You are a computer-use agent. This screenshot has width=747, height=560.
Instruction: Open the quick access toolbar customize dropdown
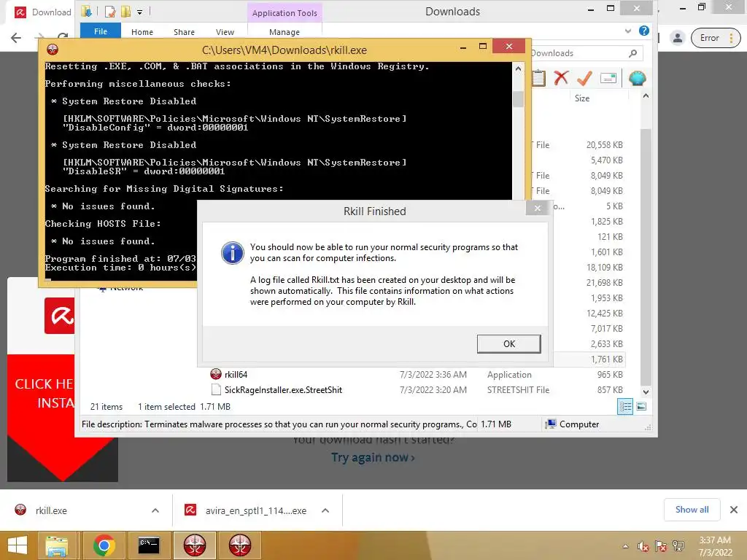[139, 12]
